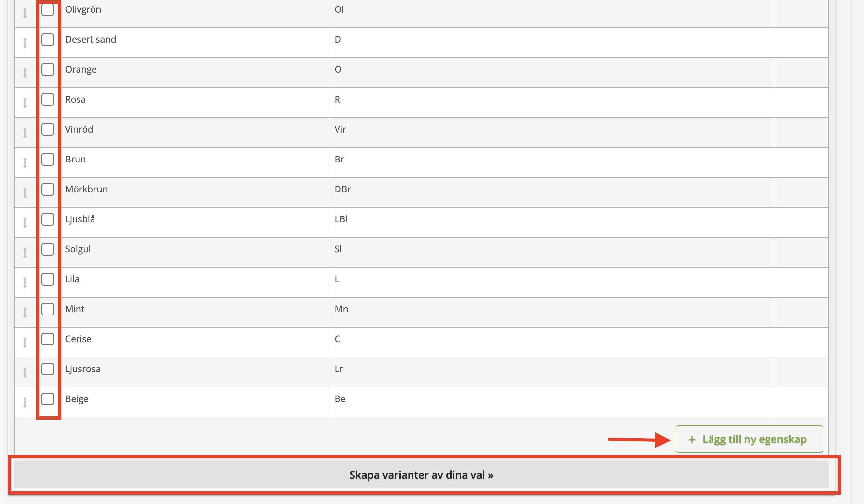Click the Be code cell for Beige
Screen dimensions: 864x504
pos(551,402)
